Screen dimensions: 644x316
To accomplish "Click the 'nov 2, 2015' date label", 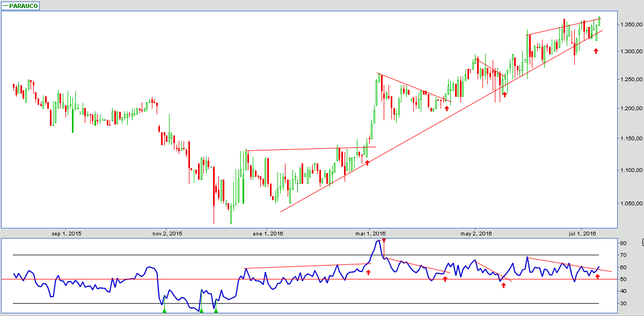I will [x=167, y=233].
